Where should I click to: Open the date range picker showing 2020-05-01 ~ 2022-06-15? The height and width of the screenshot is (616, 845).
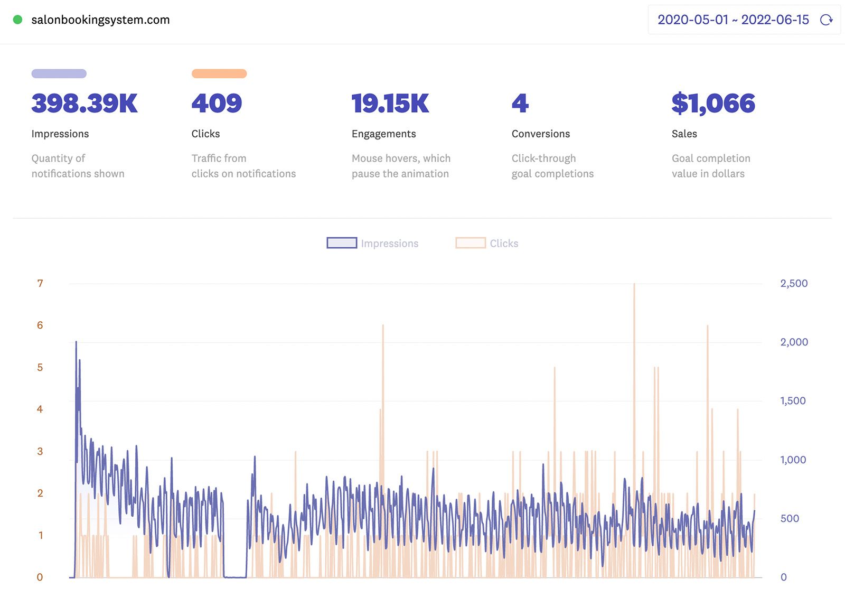(733, 20)
